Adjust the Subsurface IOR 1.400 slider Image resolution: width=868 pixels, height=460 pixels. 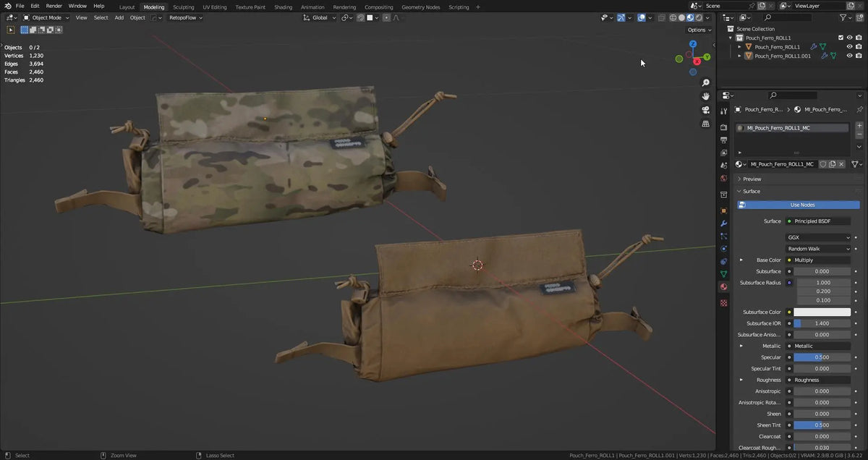point(822,323)
